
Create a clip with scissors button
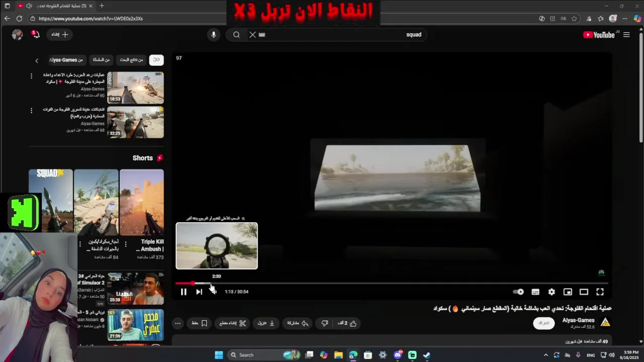(232, 323)
